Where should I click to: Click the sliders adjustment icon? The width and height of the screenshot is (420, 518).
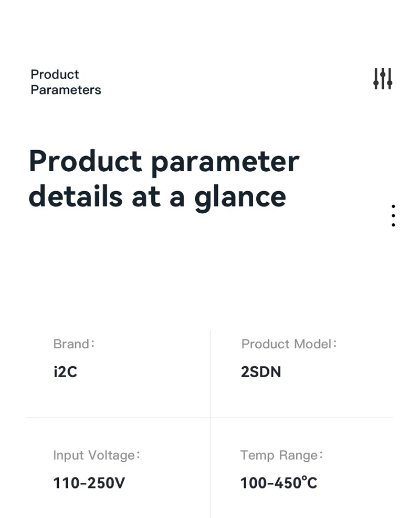[x=383, y=79]
